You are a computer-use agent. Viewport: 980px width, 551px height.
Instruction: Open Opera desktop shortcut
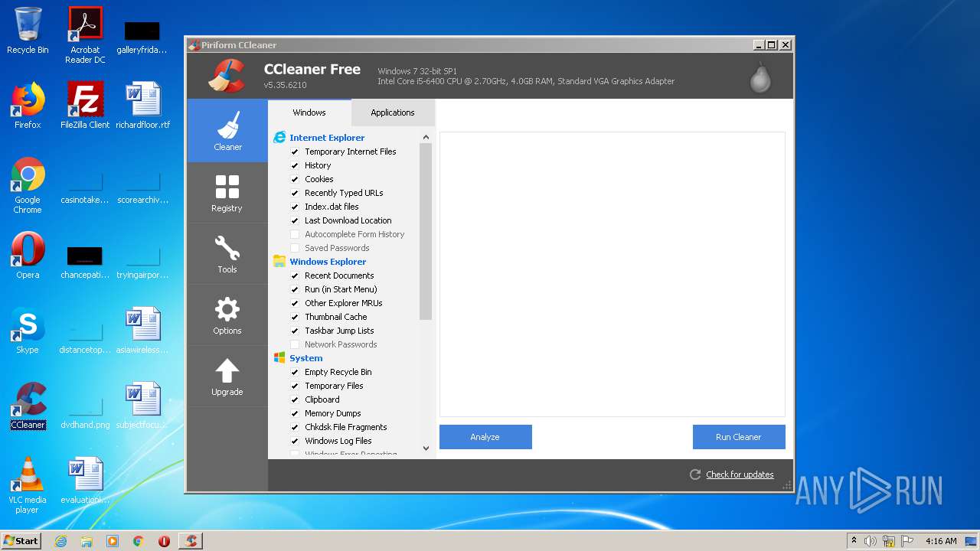(x=28, y=256)
